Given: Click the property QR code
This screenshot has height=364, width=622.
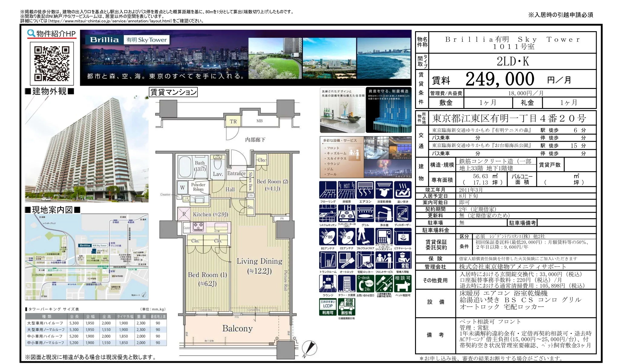Looking at the screenshot, I should click(x=52, y=64).
